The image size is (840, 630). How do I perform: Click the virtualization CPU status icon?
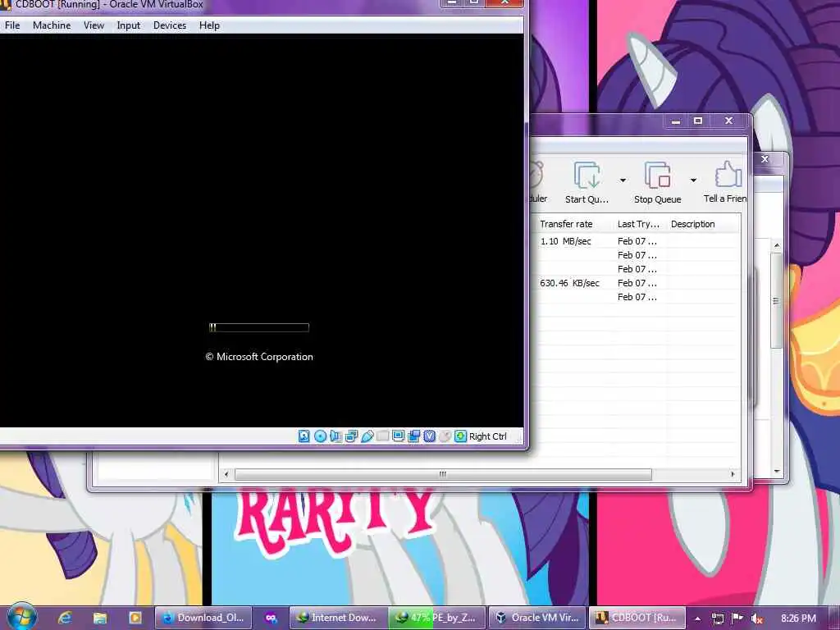tap(429, 436)
